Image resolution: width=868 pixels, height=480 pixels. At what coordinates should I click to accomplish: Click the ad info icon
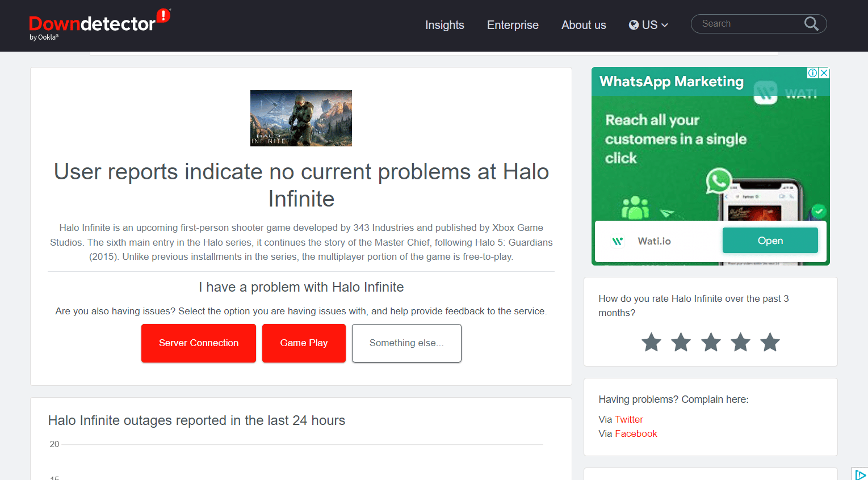(x=813, y=73)
